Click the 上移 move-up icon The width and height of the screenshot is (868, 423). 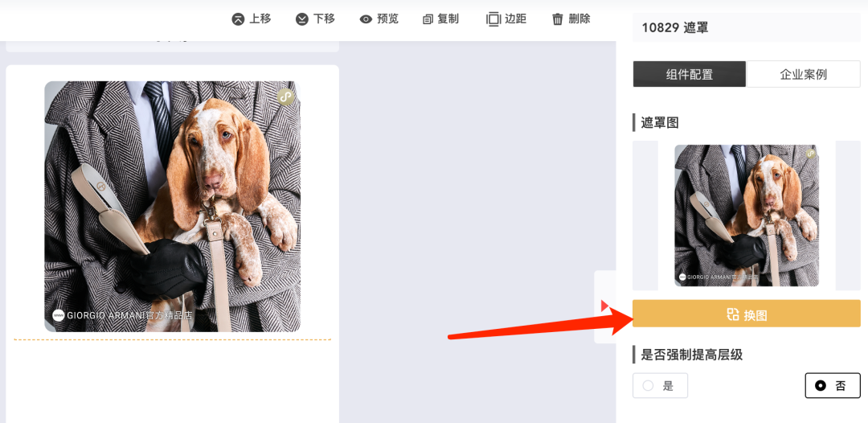[x=238, y=19]
